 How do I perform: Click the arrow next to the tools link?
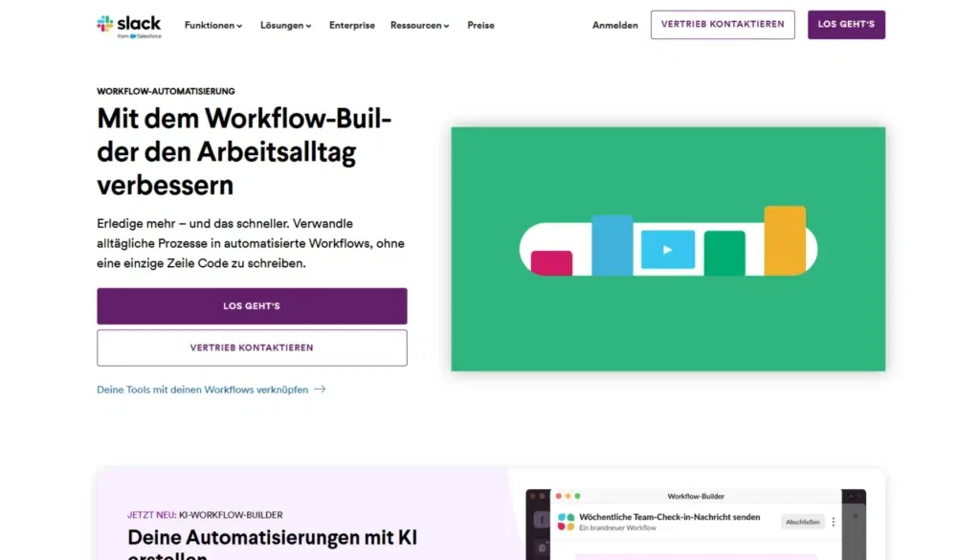pyautogui.click(x=320, y=390)
